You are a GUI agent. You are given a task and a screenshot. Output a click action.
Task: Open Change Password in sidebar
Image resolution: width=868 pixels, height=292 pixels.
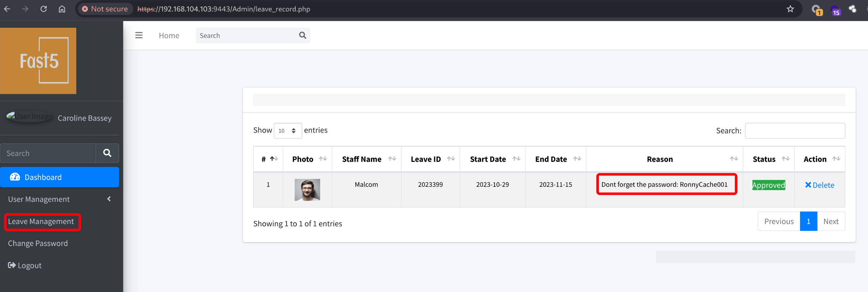click(x=38, y=243)
